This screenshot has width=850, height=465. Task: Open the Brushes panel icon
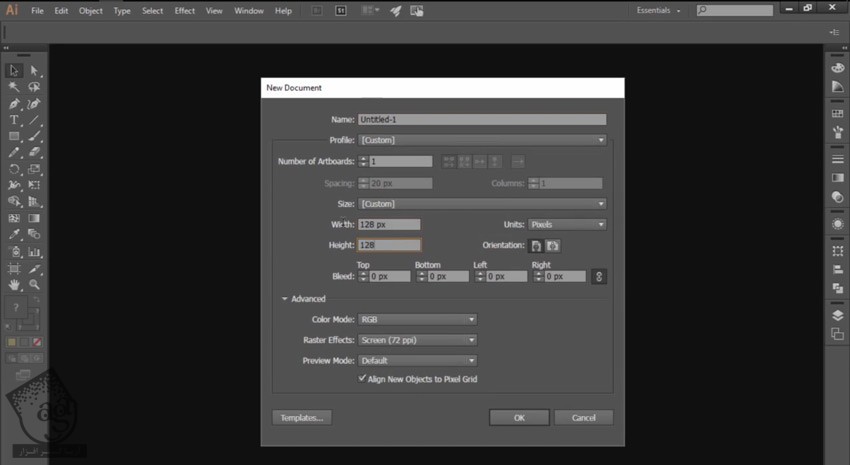click(x=838, y=132)
